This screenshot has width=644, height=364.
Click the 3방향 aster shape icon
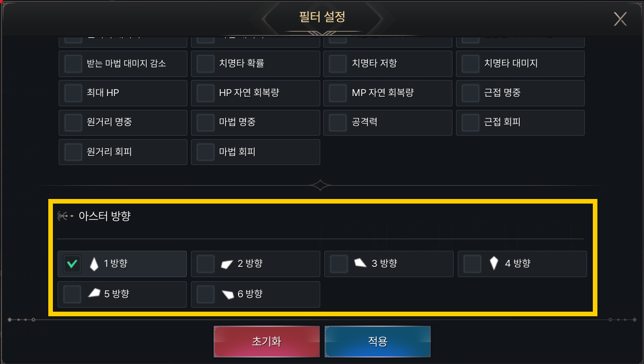click(361, 263)
